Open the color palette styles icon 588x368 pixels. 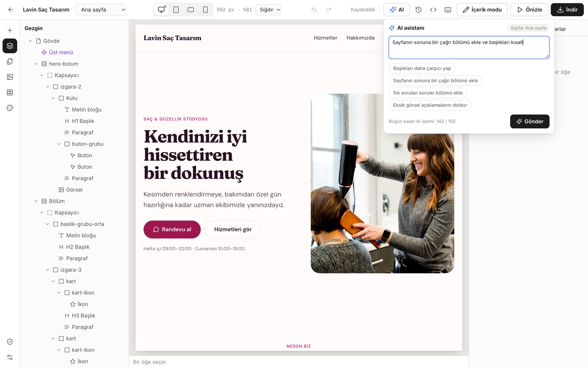tap(10, 108)
